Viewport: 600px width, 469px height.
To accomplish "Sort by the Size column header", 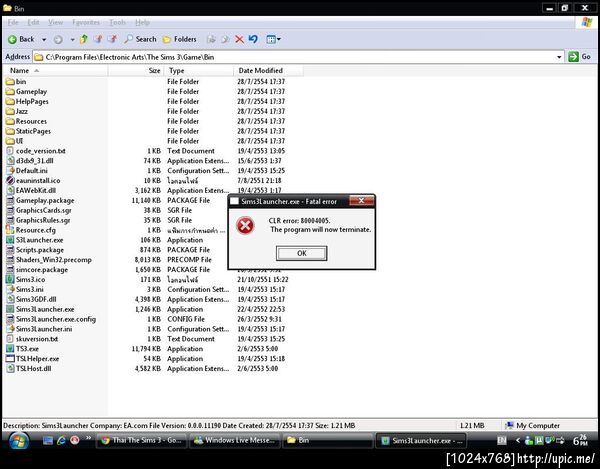I will pyautogui.click(x=136, y=70).
